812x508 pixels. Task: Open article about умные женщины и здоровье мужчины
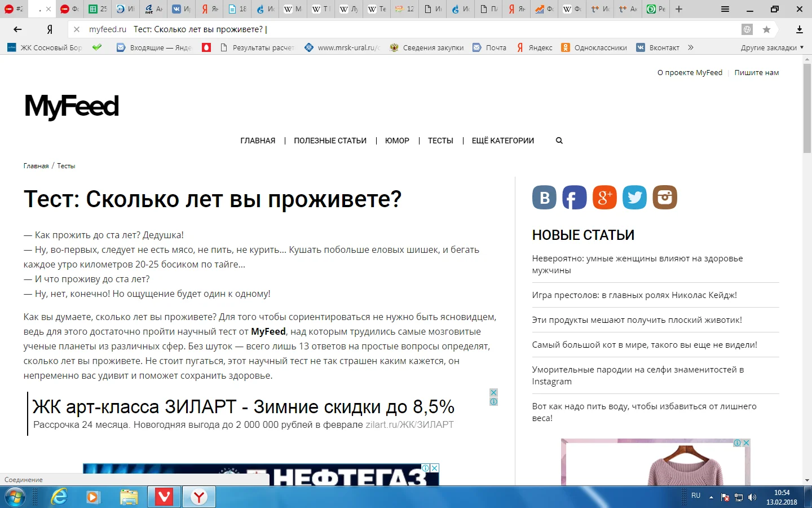pos(637,264)
